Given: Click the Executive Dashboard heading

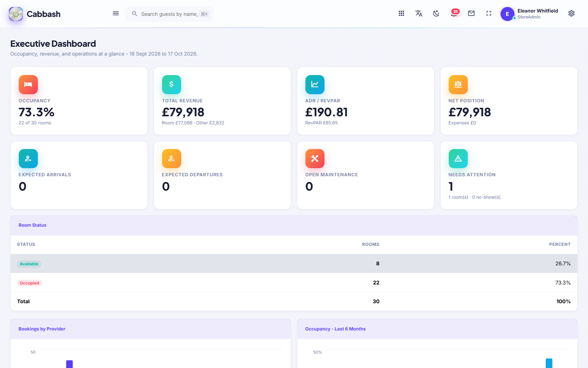Looking at the screenshot, I should click(x=53, y=44).
